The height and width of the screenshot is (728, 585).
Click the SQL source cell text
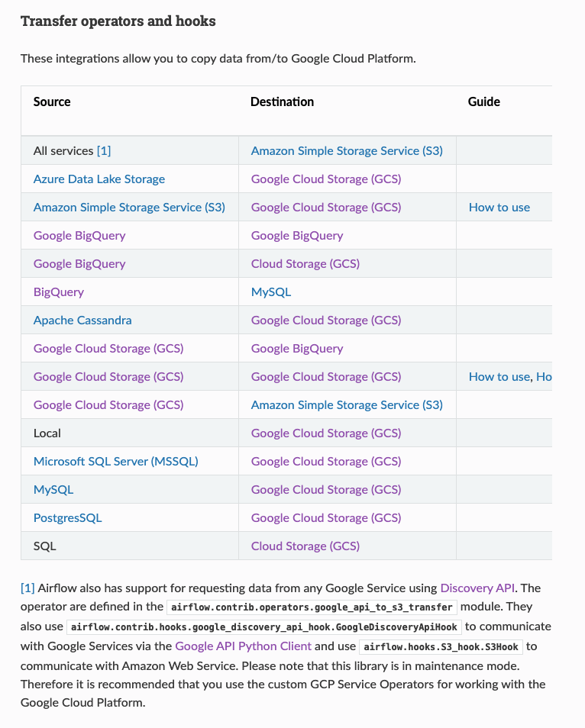pyautogui.click(x=44, y=546)
